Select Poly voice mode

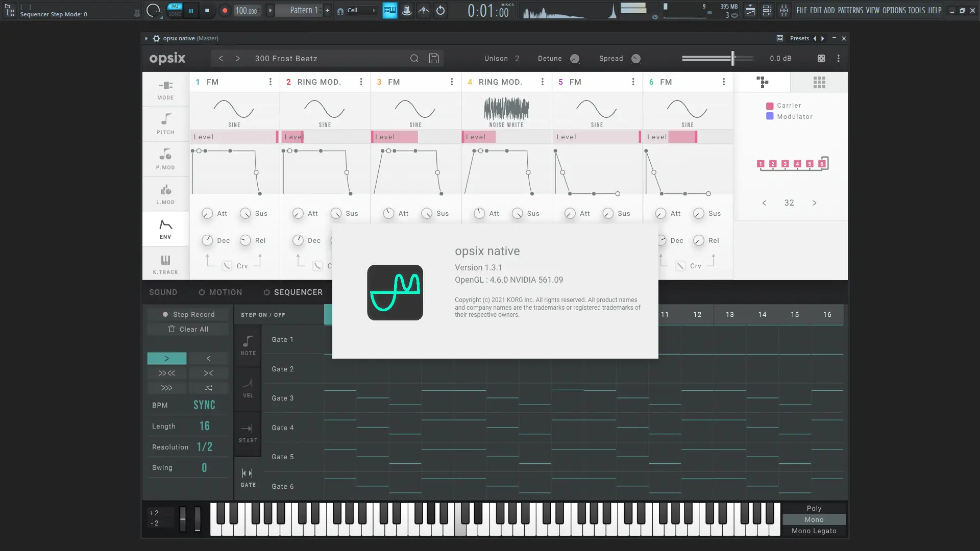814,508
